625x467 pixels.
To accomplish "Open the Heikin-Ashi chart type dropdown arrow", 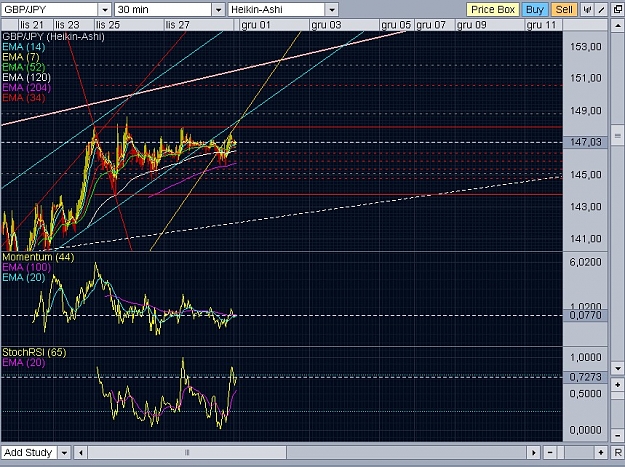I will 332,10.
